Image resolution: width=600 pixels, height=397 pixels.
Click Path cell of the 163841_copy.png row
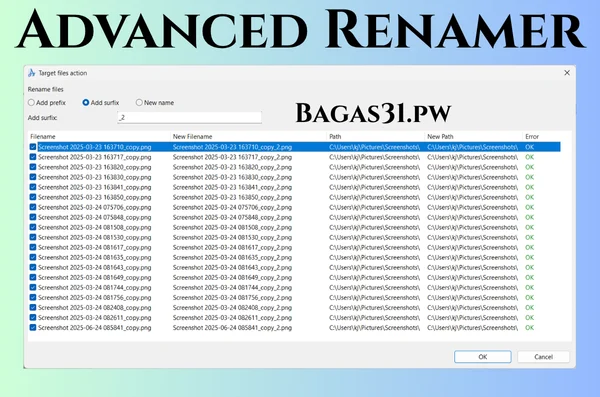click(x=374, y=187)
